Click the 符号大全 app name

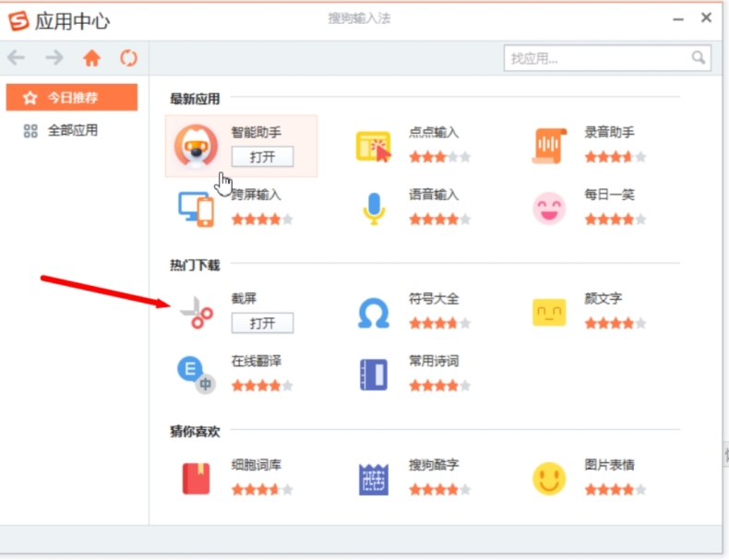[x=434, y=299]
